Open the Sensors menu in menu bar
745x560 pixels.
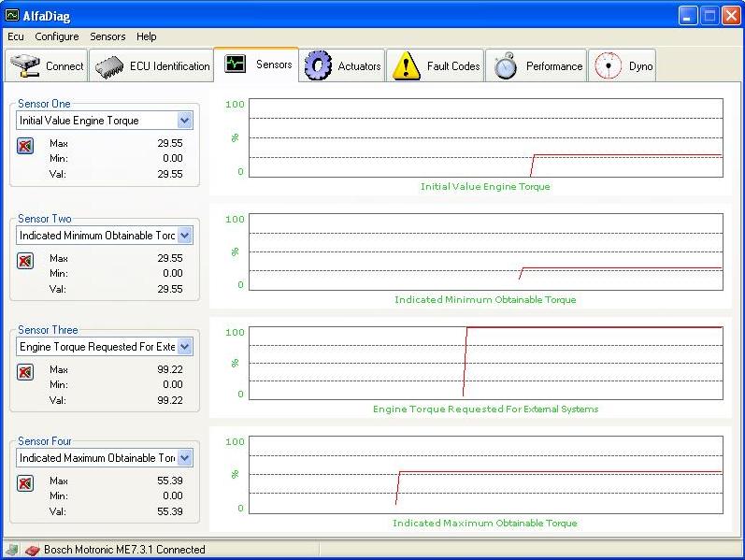click(107, 36)
